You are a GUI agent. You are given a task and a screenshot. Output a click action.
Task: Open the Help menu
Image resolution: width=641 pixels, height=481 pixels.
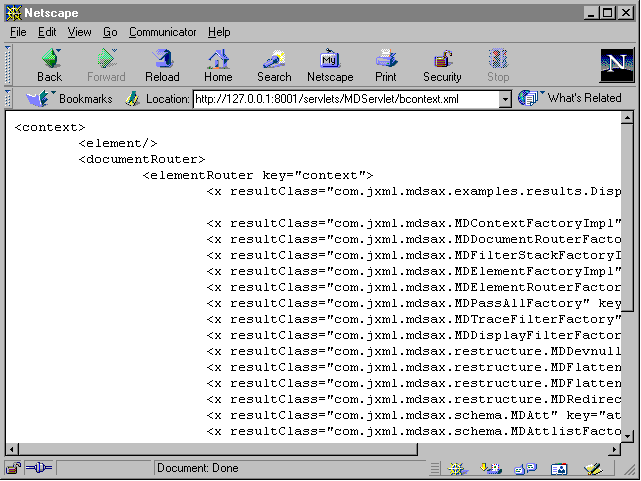[219, 32]
